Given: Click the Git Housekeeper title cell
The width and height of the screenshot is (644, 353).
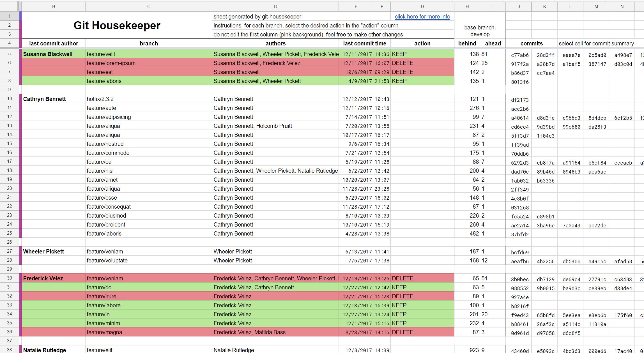Looking at the screenshot, I should point(117,25).
